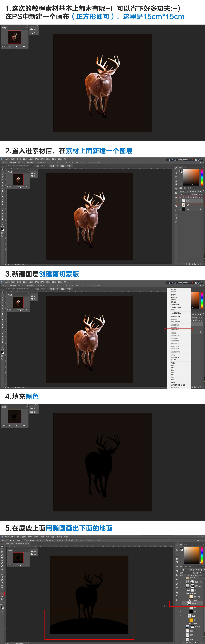Hide the 背景 layer in step 2

point(180,209)
